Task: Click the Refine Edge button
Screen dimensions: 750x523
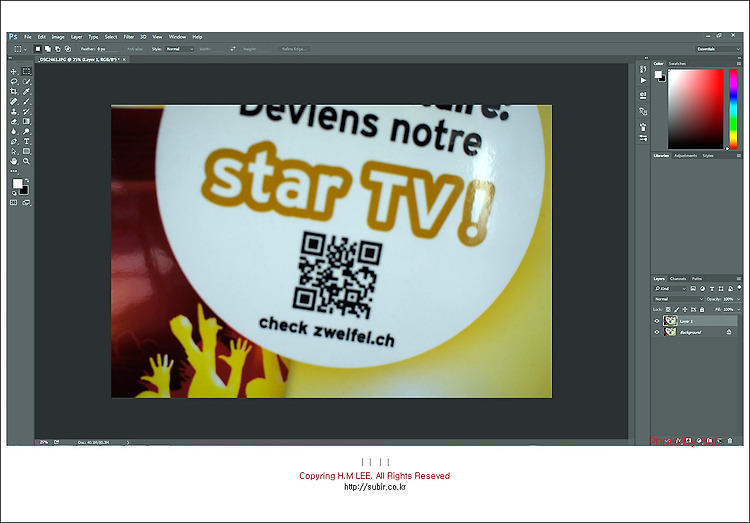Action: (294, 49)
